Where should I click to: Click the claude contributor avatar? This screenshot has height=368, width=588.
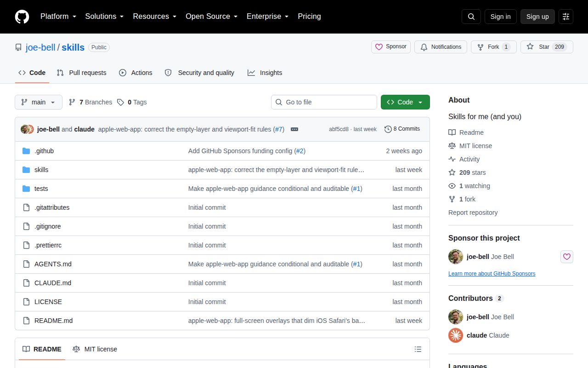click(456, 335)
